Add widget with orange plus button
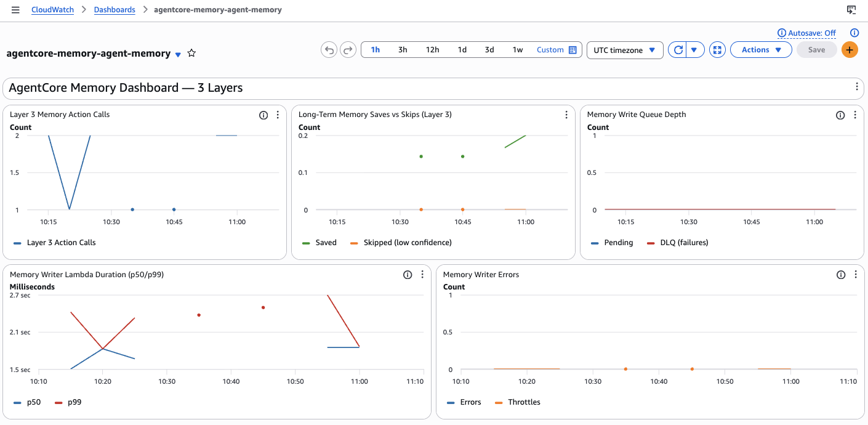Image resolution: width=868 pixels, height=425 pixels. click(850, 50)
